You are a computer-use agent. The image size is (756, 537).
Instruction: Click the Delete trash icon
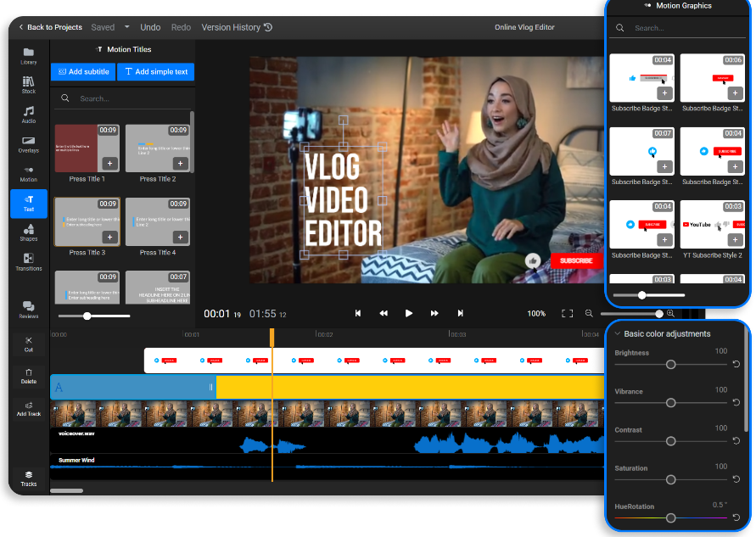[29, 376]
